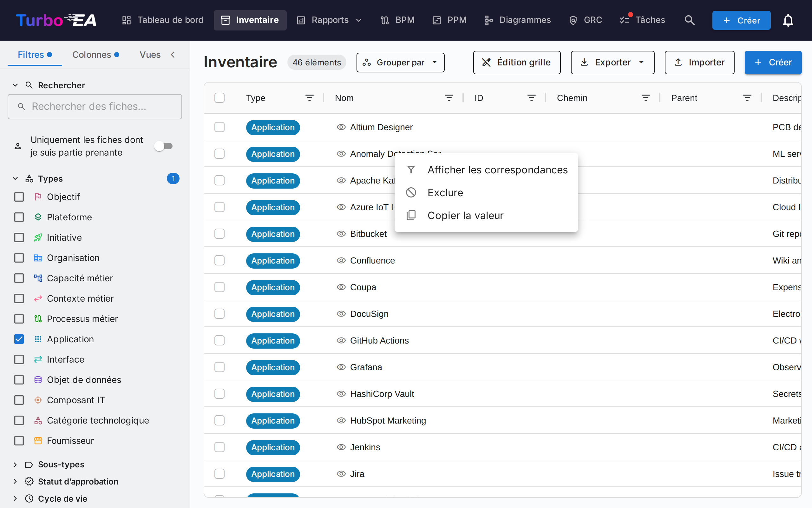812x508 pixels.
Task: Check the Capacité métier type filter
Action: [19, 278]
